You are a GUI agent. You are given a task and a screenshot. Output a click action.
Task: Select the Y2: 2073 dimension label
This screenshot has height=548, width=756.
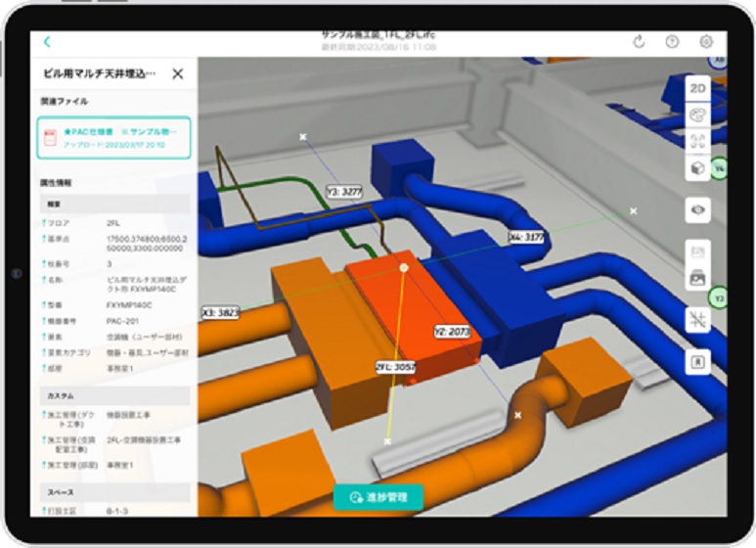point(452,332)
